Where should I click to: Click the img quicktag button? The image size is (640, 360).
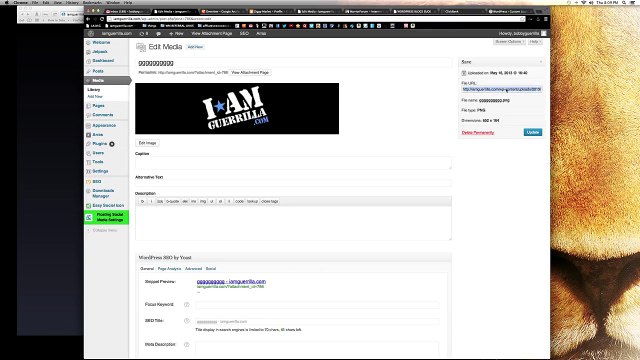[203, 202]
